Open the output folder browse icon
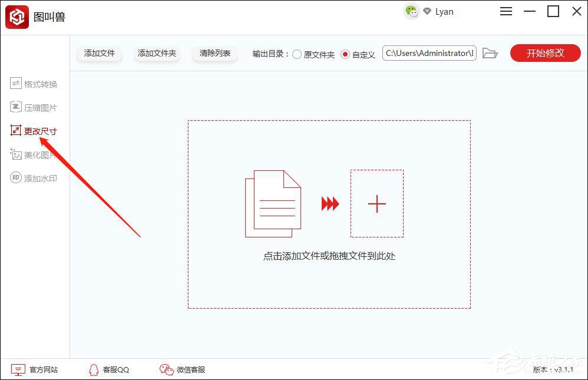588x380 pixels. pyautogui.click(x=490, y=53)
